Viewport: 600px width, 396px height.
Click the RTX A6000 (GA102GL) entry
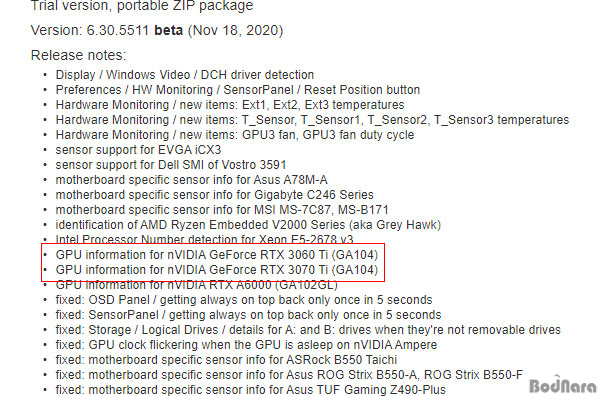point(197,285)
